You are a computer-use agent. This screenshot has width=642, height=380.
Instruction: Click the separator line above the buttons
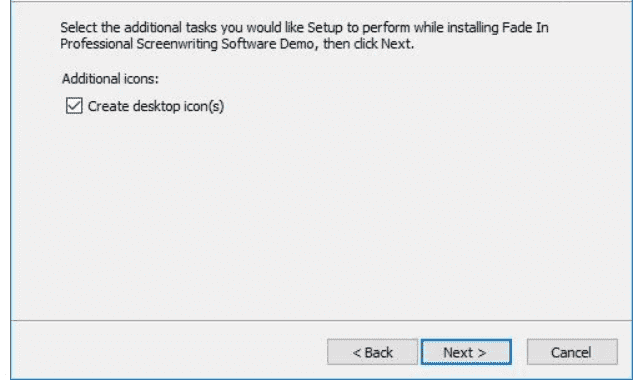click(x=321, y=320)
